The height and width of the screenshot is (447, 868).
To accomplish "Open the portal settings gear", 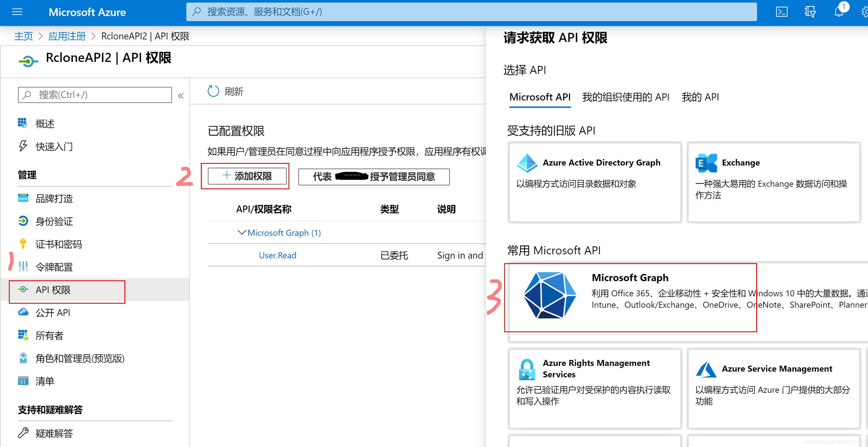I will 864,12.
